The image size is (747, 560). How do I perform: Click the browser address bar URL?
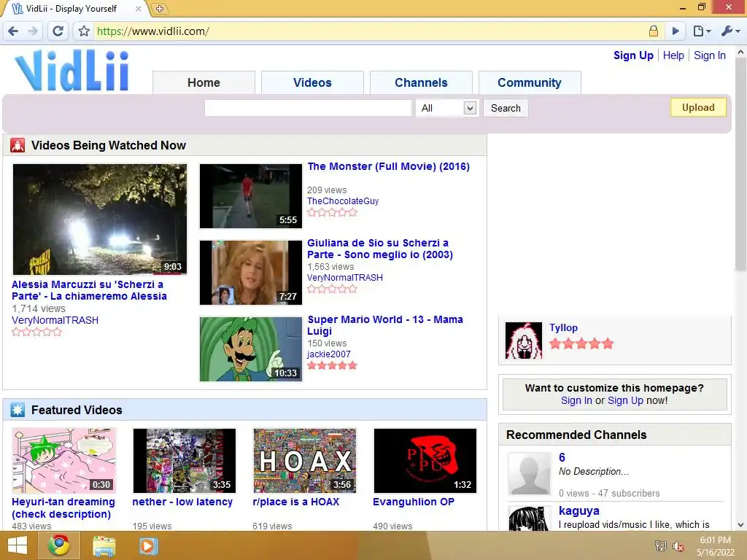[153, 31]
